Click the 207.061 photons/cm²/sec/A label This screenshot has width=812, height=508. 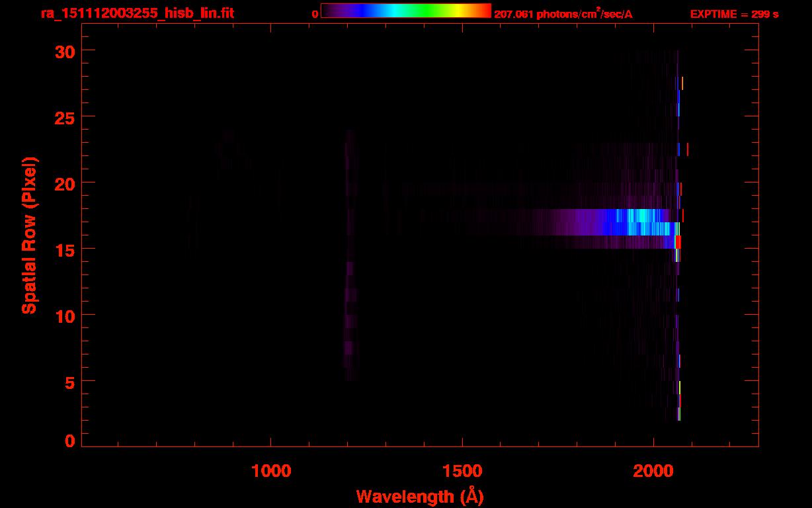point(563,14)
